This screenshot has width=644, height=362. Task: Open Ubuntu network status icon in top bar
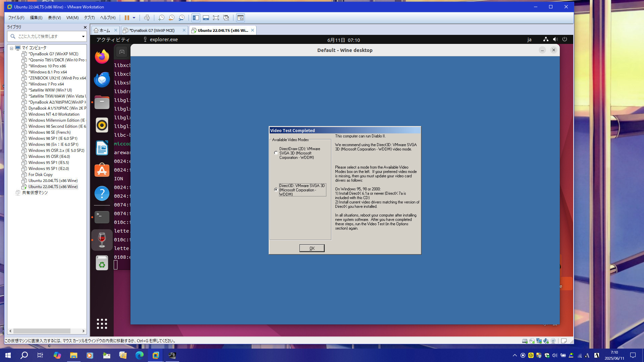click(546, 39)
